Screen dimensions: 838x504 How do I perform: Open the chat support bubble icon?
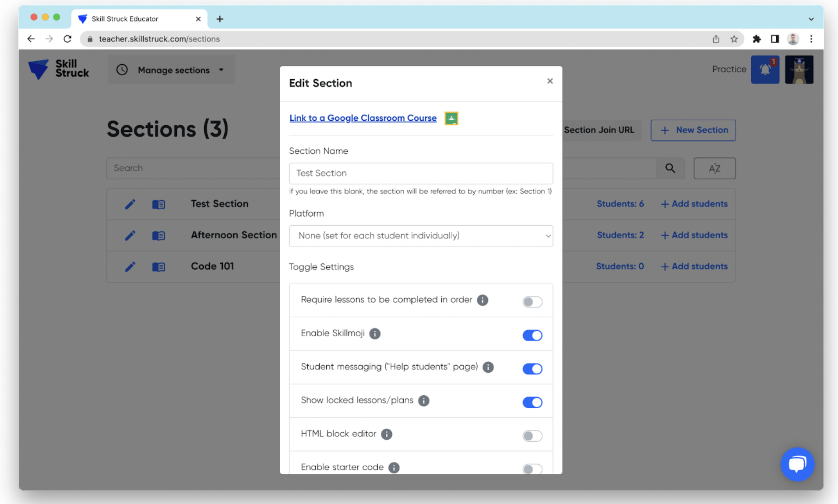tap(797, 464)
